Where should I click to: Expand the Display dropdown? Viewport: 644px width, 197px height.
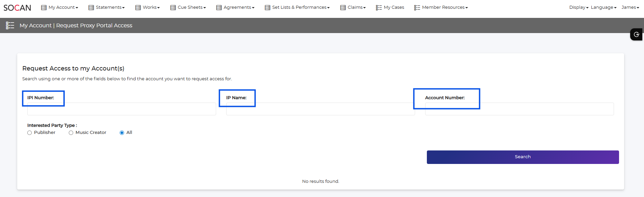(x=579, y=7)
